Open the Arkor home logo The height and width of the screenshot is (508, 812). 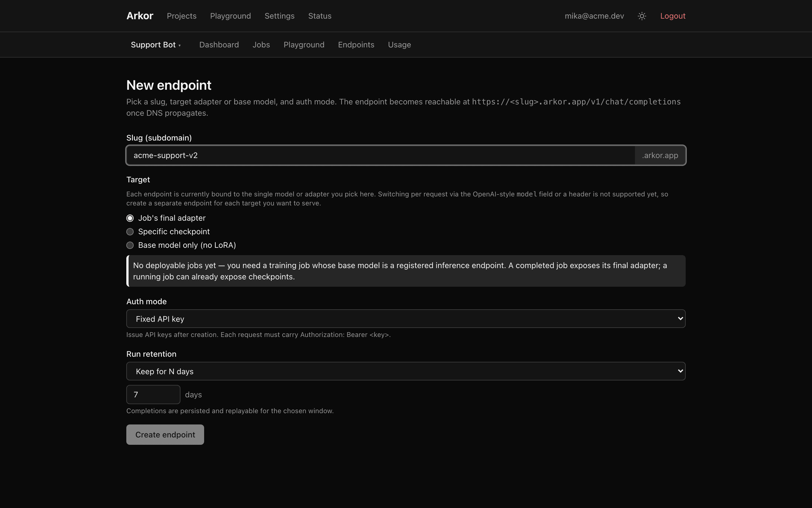pyautogui.click(x=140, y=16)
